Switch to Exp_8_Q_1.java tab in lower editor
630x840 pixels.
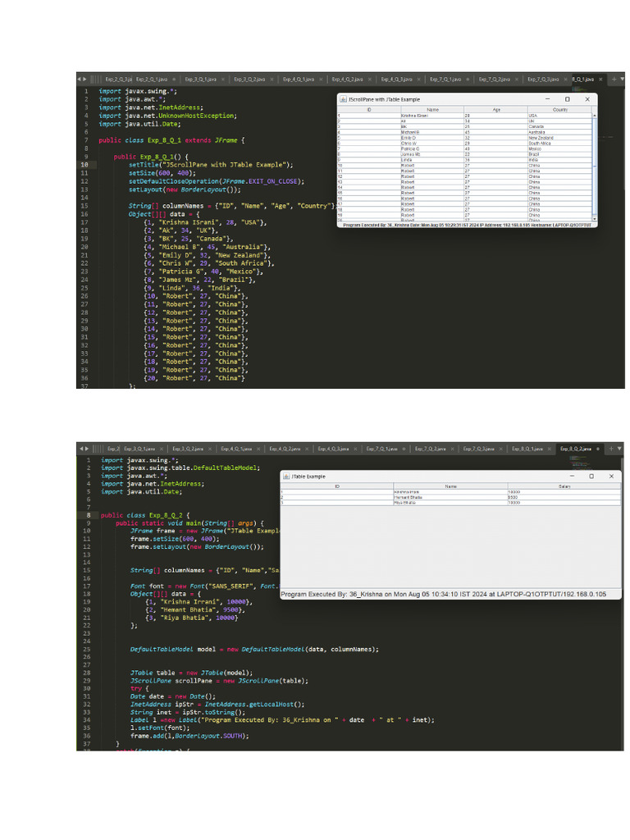point(526,450)
